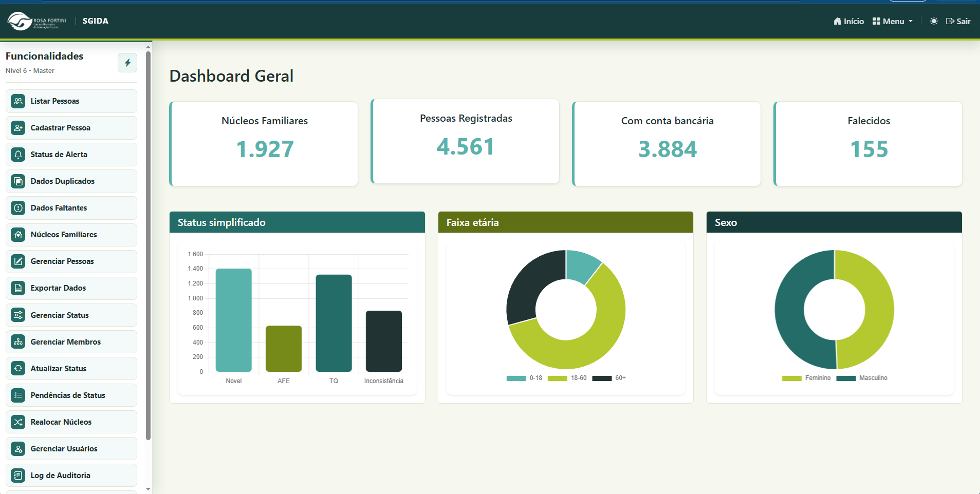Viewport: 980px width, 494px height.
Task: Click the Novel bar in Status simplificado
Action: pyautogui.click(x=234, y=320)
